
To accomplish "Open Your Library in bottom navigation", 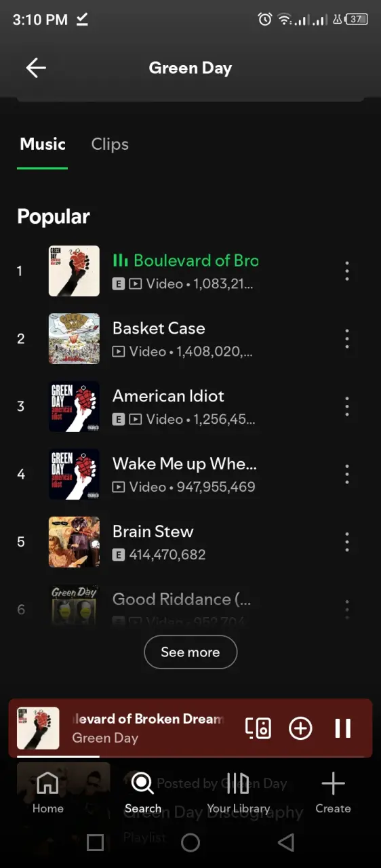I will click(238, 792).
